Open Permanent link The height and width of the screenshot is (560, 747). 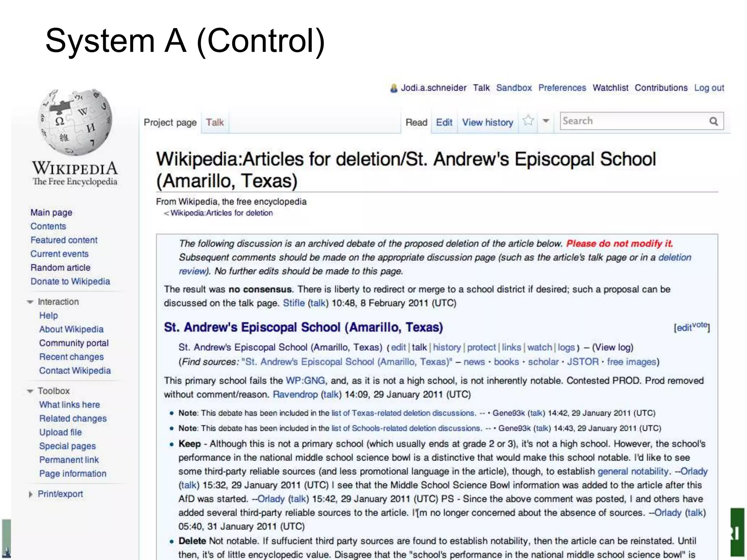69,460
